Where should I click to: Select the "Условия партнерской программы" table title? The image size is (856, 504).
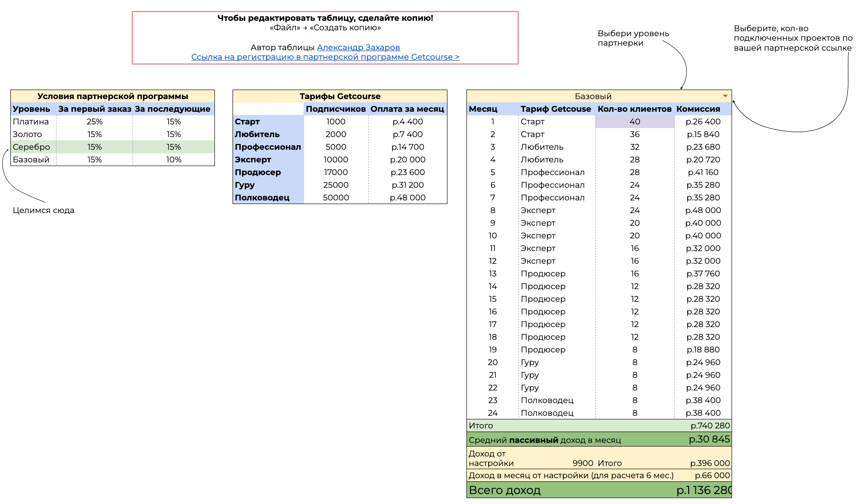tap(113, 96)
